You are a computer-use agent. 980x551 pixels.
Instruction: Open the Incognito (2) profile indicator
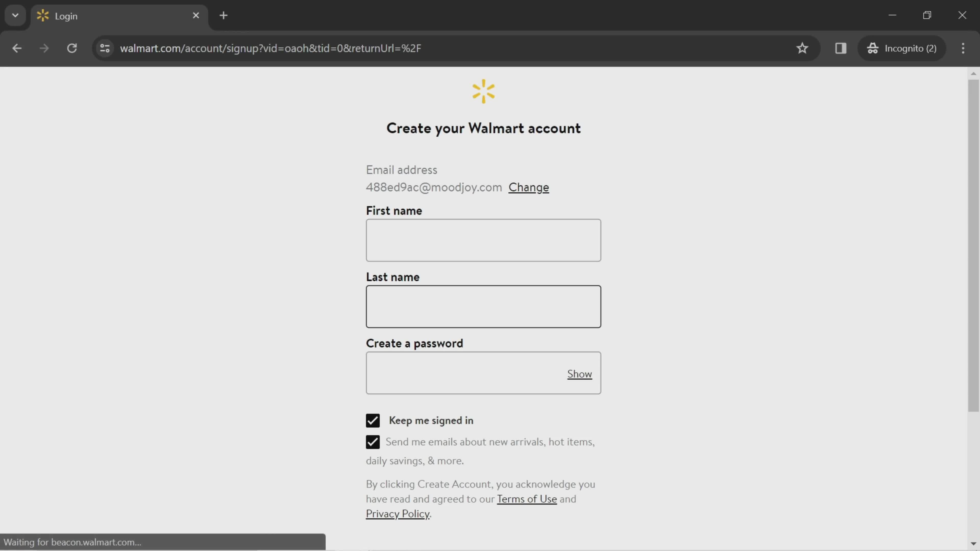click(902, 48)
